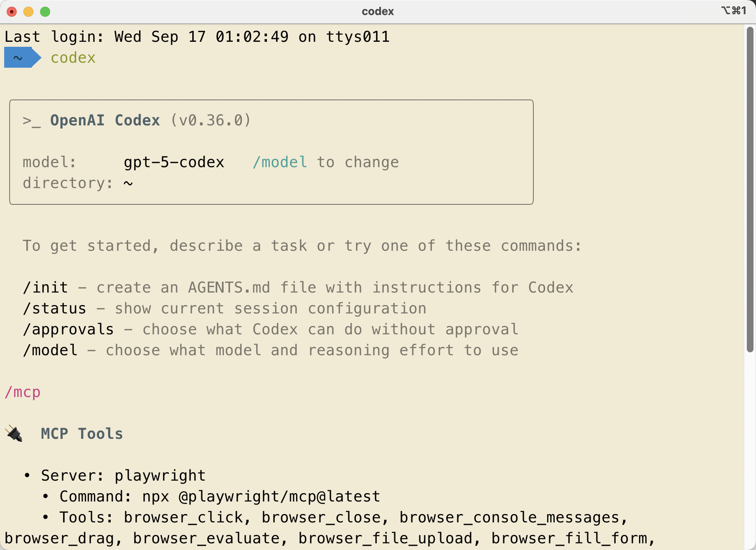The width and height of the screenshot is (756, 550).
Task: Choose the /model command in the command list
Action: pos(50,350)
